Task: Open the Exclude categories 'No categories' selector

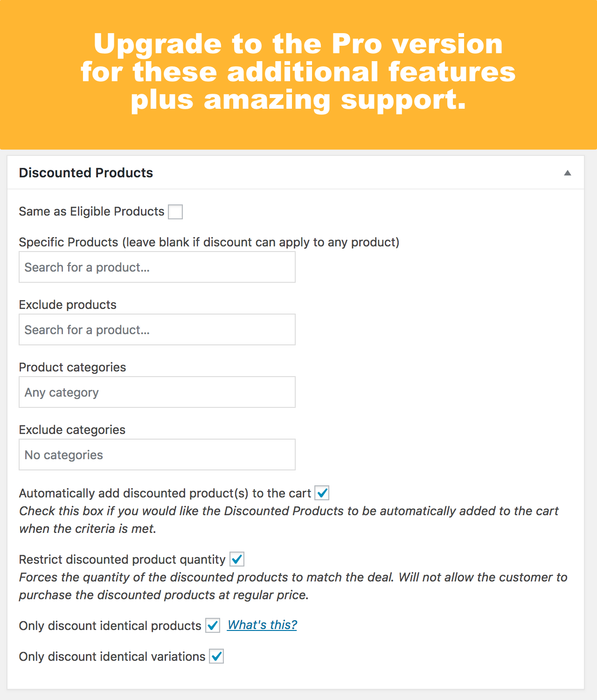Action: coord(157,455)
